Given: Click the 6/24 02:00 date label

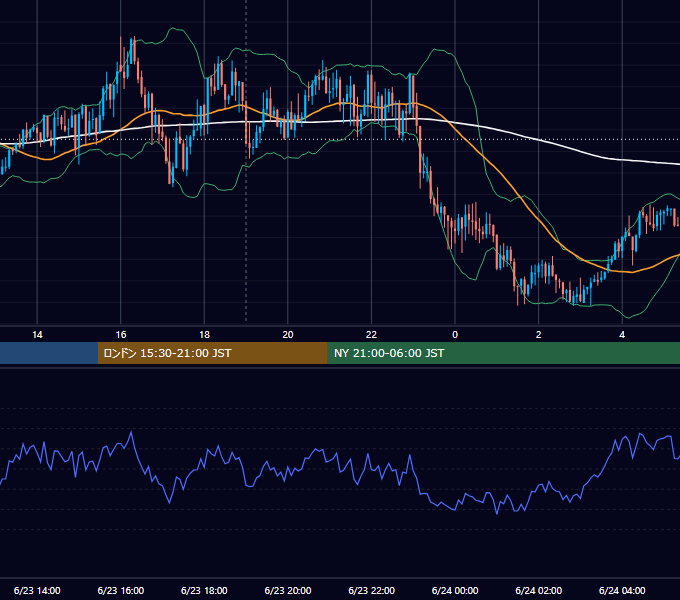Looking at the screenshot, I should [539, 590].
